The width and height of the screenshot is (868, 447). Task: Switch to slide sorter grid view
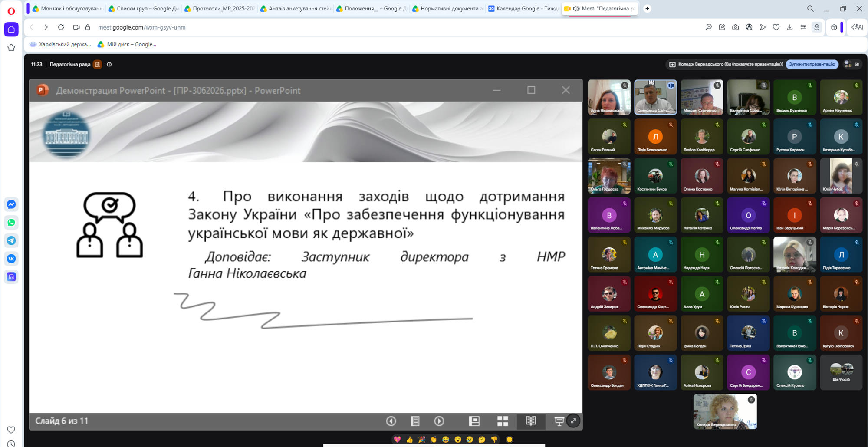pos(503,421)
